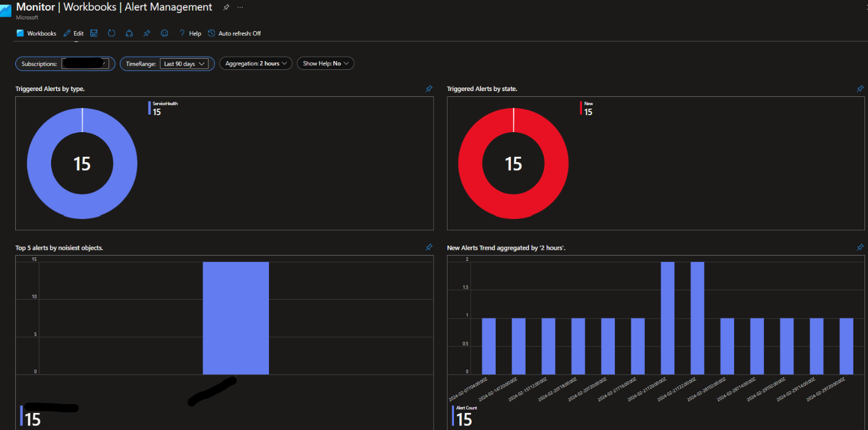Pin the New Alerts Trend chart
The height and width of the screenshot is (430, 868).
tap(860, 247)
